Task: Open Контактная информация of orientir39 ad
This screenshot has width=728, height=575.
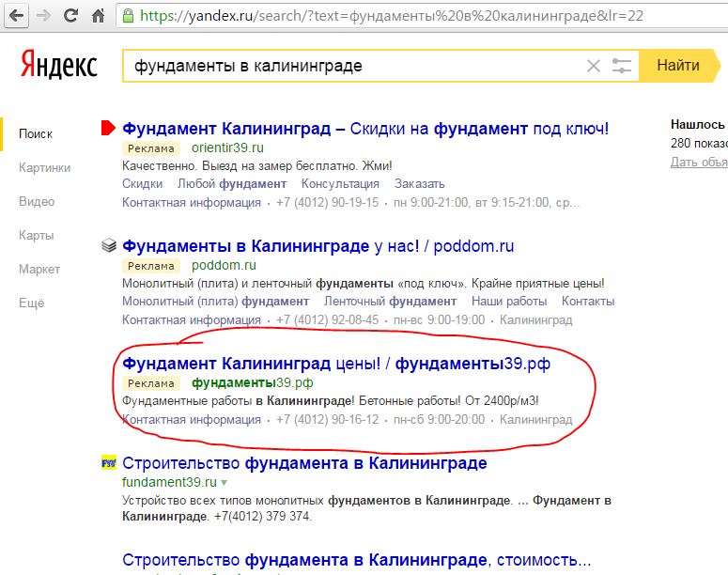Action: tap(192, 203)
